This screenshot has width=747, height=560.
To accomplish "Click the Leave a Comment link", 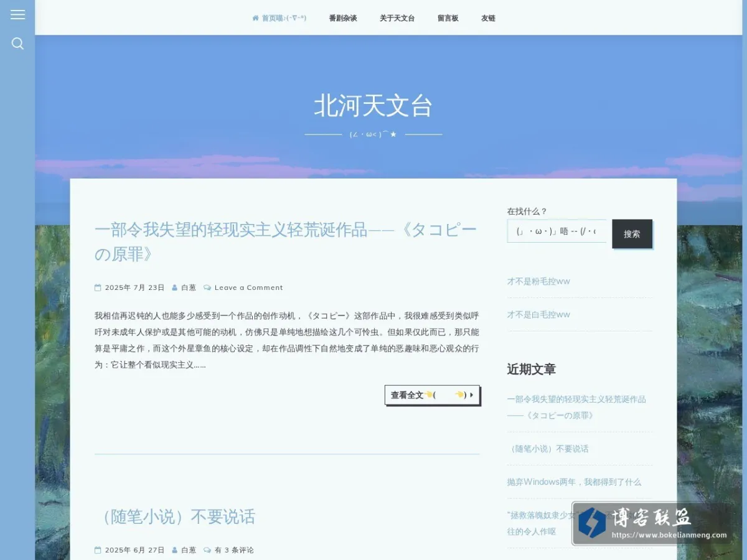I will coord(248,287).
